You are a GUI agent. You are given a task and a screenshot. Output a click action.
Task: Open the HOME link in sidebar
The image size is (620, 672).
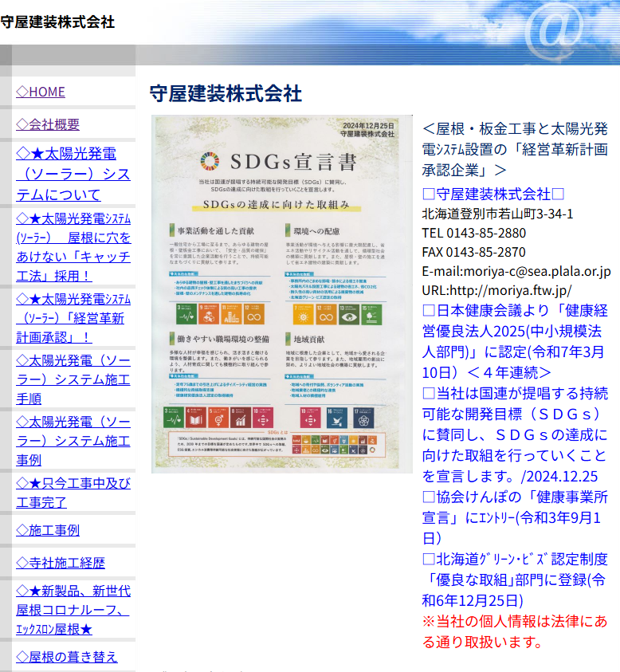(41, 92)
